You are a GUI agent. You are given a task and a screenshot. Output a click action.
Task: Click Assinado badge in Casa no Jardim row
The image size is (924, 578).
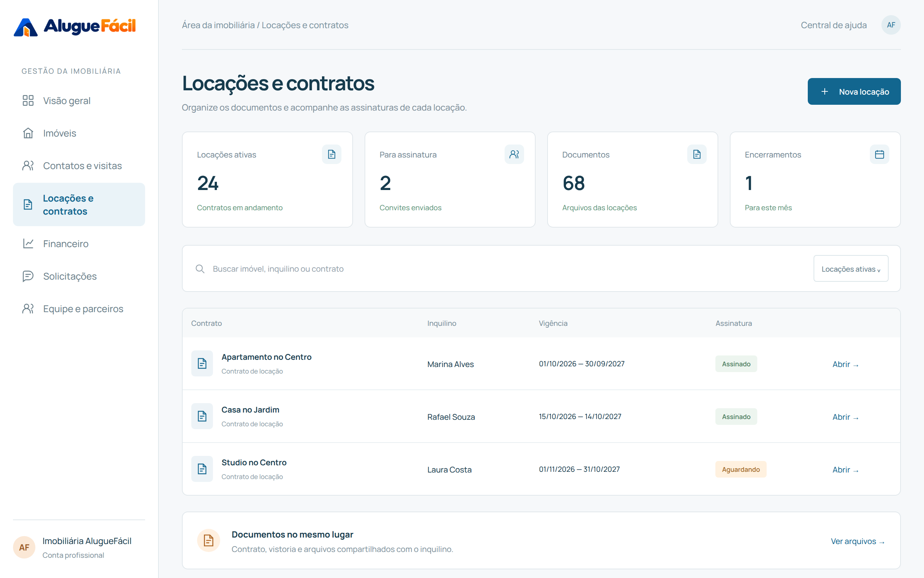(736, 417)
